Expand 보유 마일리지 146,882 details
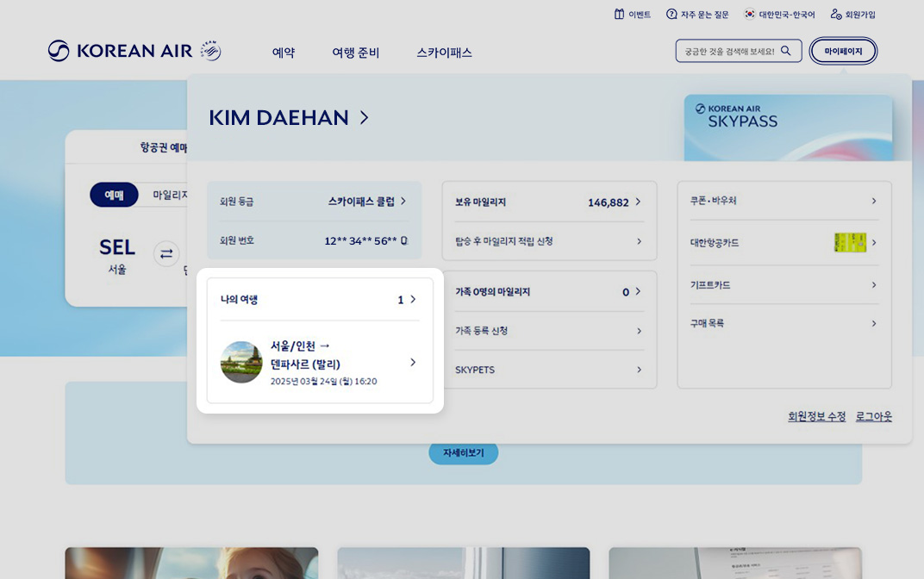Screen dimensions: 924x579 click(x=638, y=202)
